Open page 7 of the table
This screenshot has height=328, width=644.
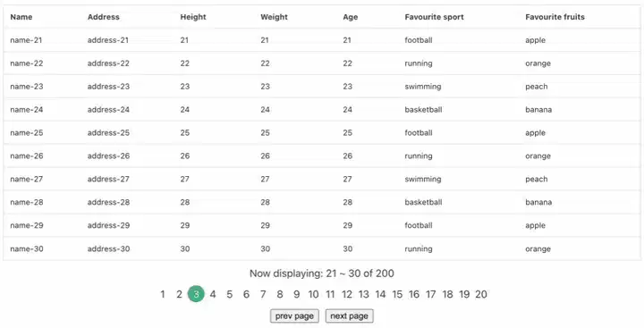click(263, 294)
